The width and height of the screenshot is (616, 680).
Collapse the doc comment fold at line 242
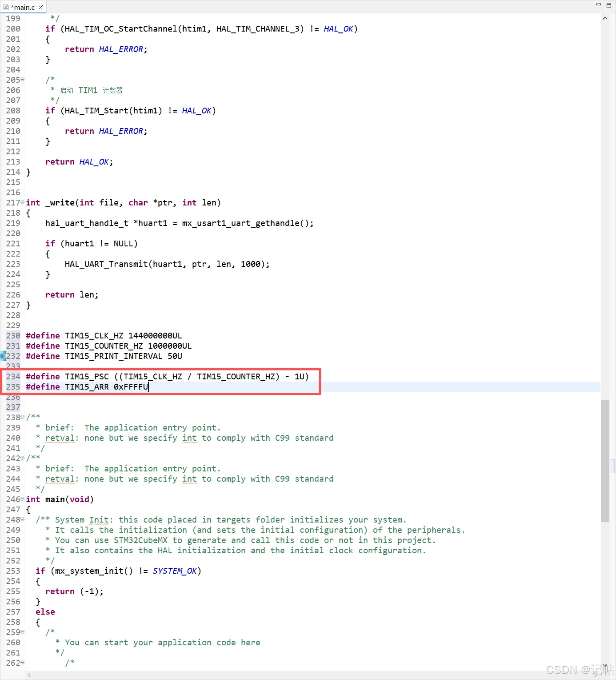23,458
